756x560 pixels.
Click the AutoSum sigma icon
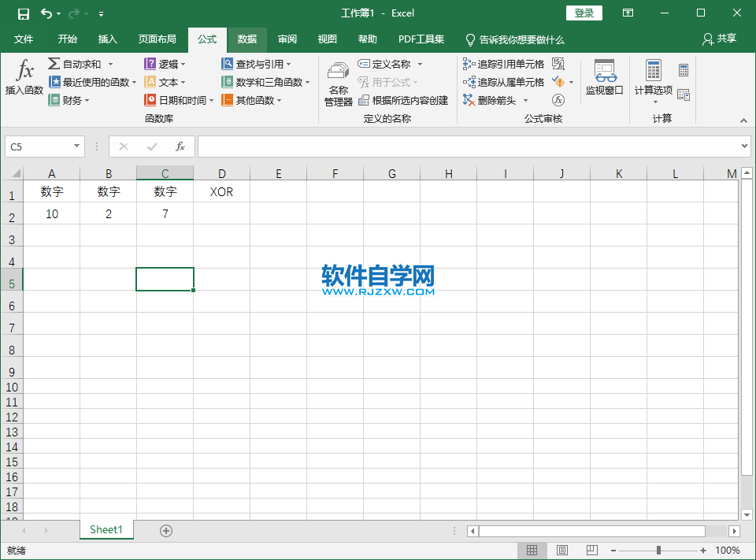(x=54, y=64)
